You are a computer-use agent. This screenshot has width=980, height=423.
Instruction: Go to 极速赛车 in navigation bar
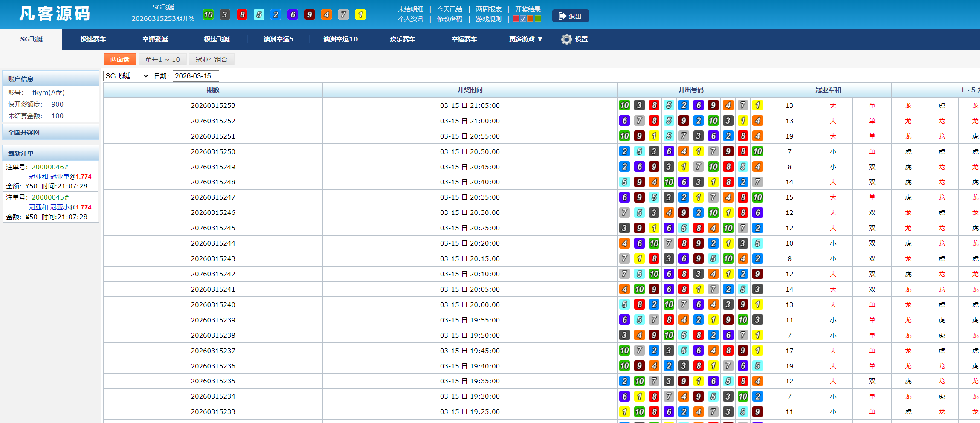(x=93, y=39)
